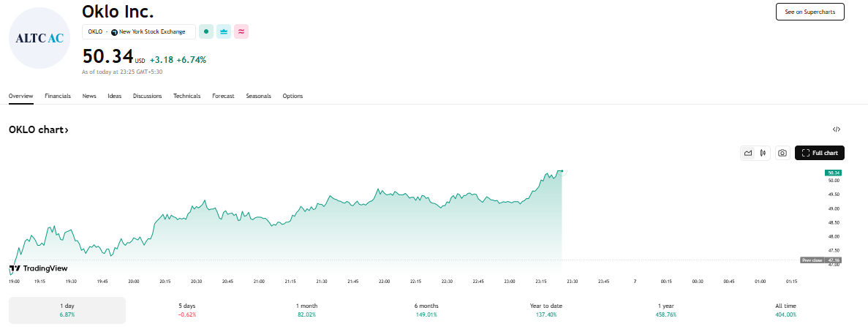Click the blue crown badge icon

click(224, 31)
